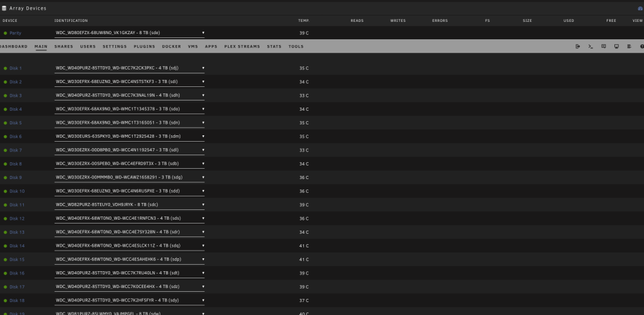644x315 pixels.
Task: Open Disk 10 device dropdown (sdd)
Action: tap(129, 191)
